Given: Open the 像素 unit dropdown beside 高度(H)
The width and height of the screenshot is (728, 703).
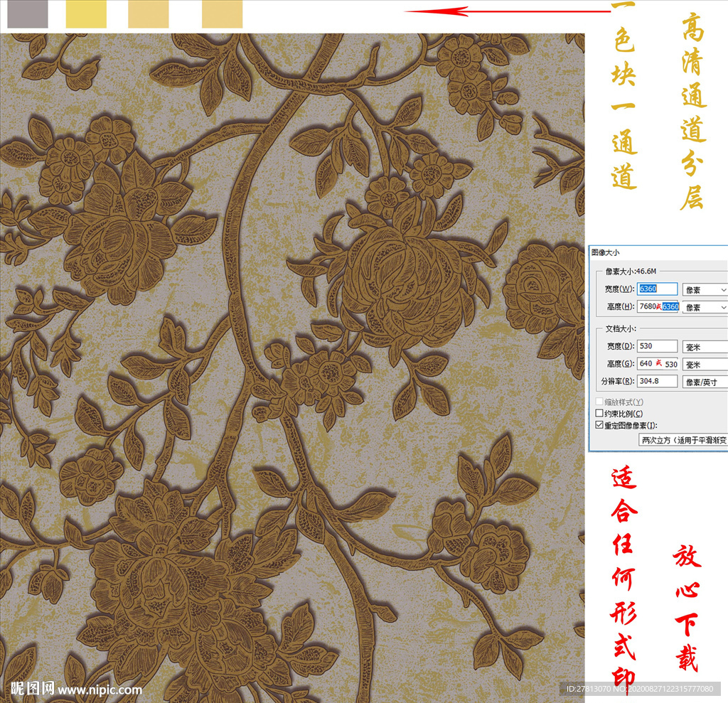Looking at the screenshot, I should pos(705,307).
